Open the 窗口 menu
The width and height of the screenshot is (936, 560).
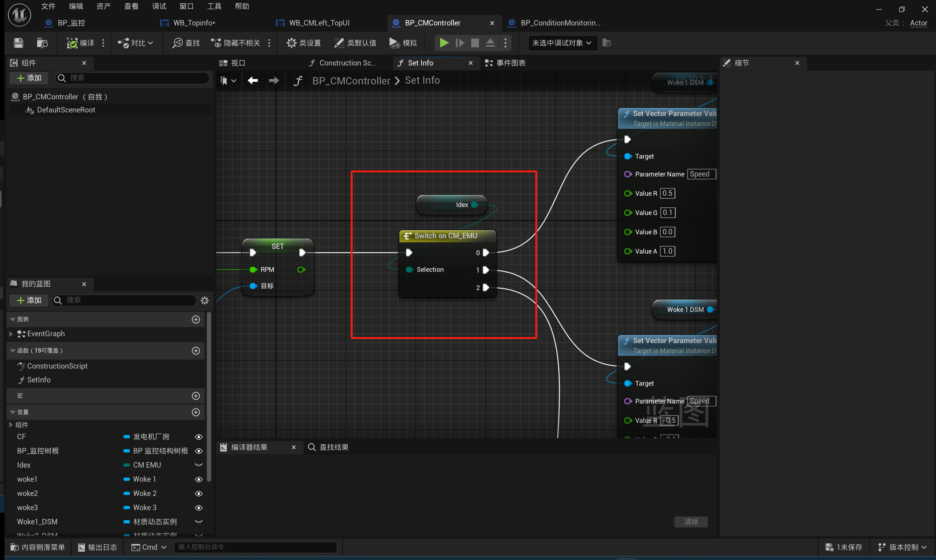[186, 6]
